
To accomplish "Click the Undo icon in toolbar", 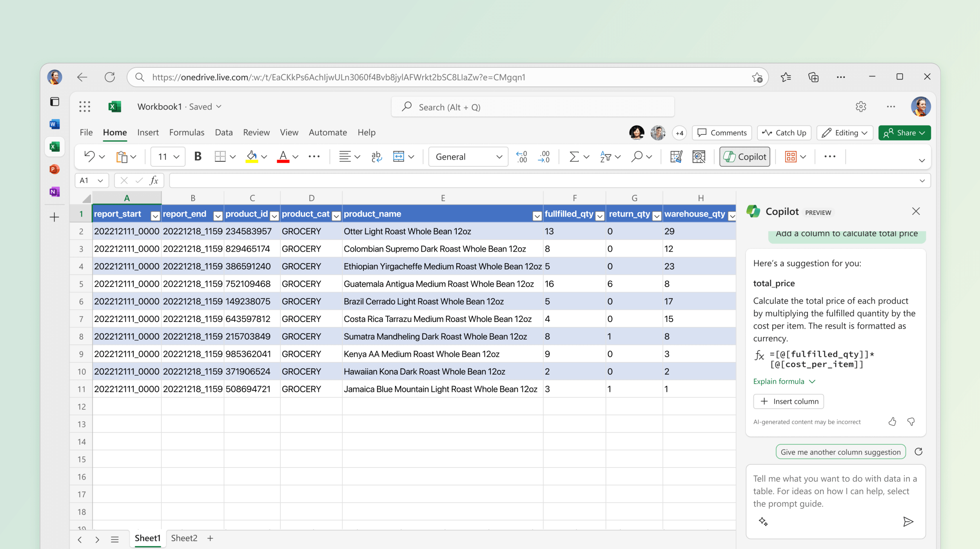I will tap(88, 156).
